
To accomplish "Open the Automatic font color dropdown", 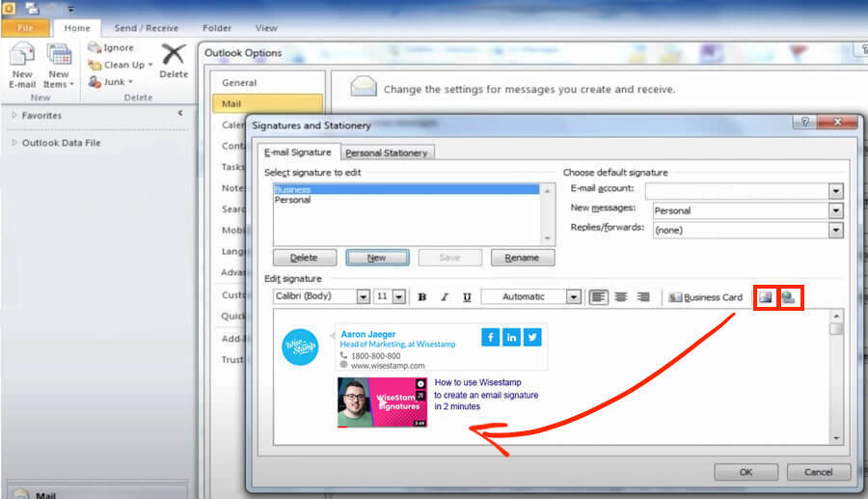I will pos(574,297).
